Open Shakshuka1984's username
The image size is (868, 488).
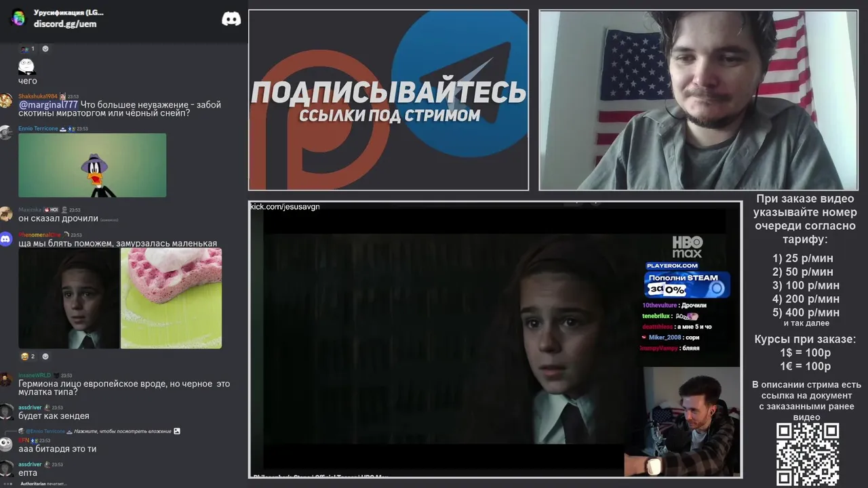[x=38, y=96]
